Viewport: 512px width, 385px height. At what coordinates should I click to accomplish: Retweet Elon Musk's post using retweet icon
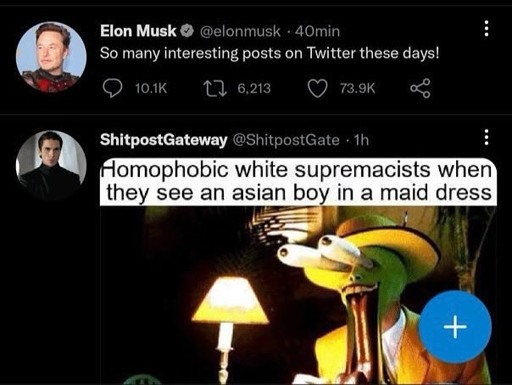215,89
